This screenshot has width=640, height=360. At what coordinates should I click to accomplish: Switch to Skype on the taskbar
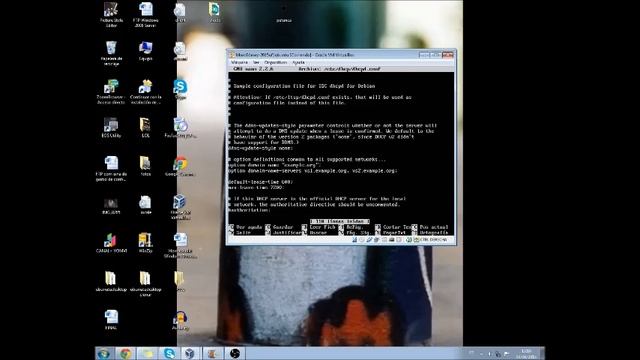pyautogui.click(x=169, y=353)
